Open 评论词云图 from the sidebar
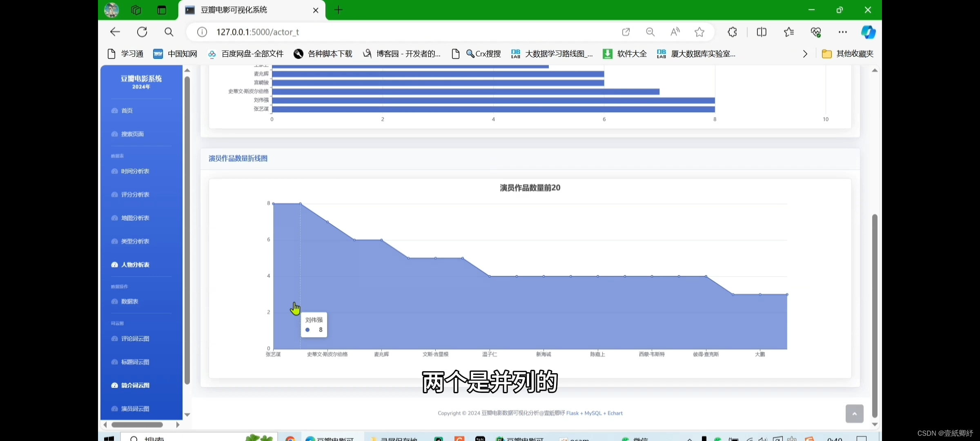Screen dimensions: 980x441 click(135, 339)
